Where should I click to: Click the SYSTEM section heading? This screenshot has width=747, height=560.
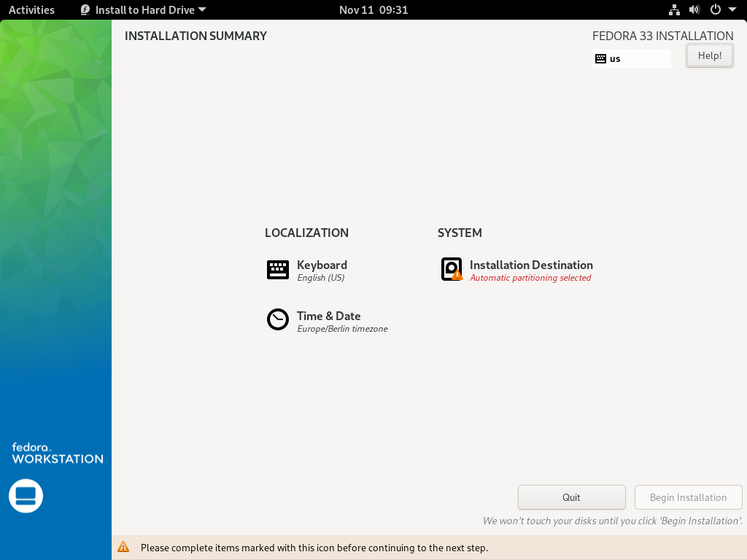coord(460,233)
